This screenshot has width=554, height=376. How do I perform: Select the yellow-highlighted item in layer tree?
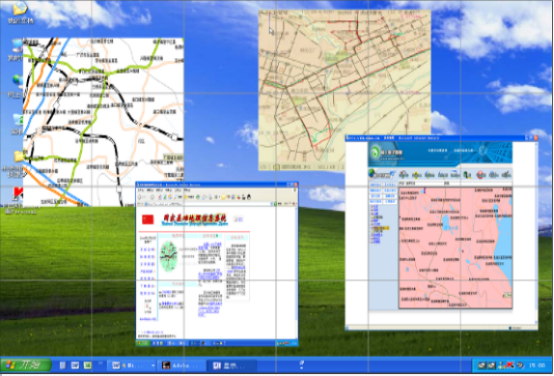(381, 228)
